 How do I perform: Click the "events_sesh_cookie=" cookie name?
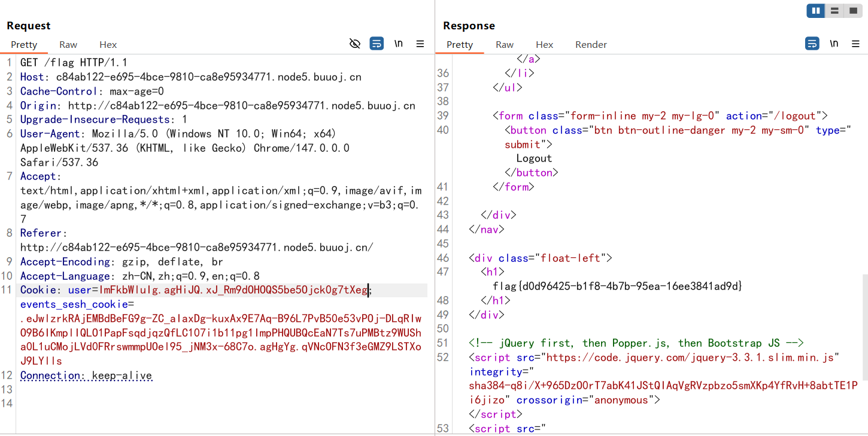(77, 304)
